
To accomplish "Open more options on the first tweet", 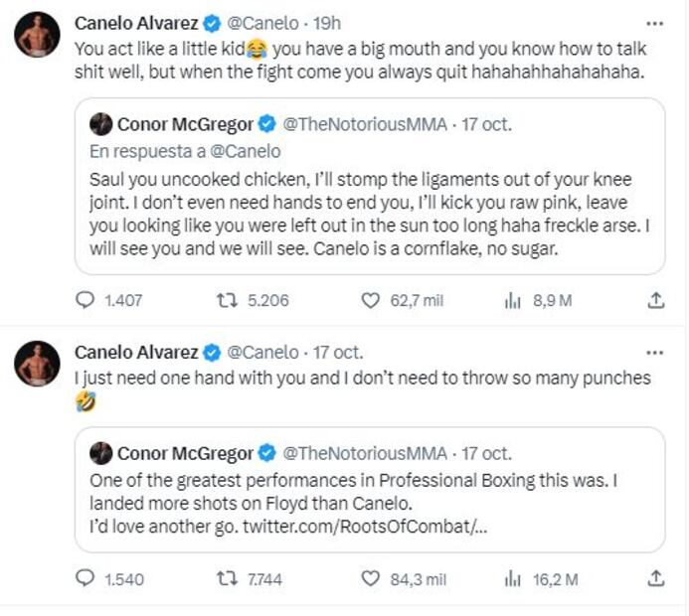I will [x=654, y=21].
